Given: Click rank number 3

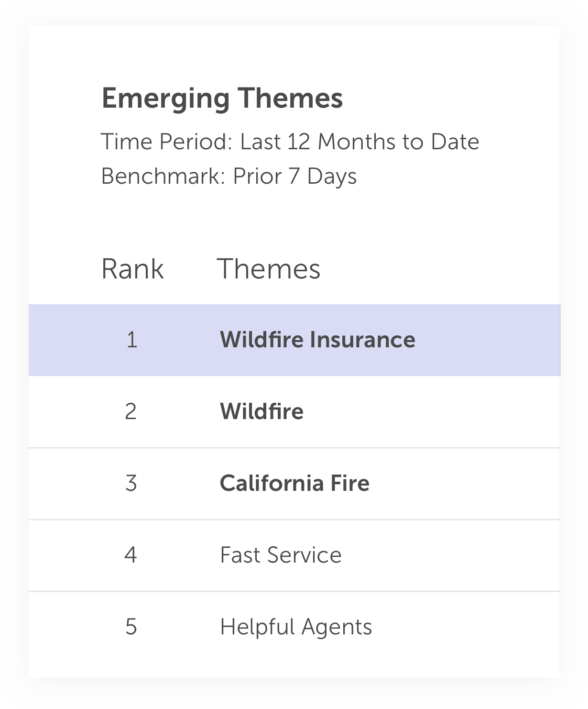Looking at the screenshot, I should (x=131, y=483).
